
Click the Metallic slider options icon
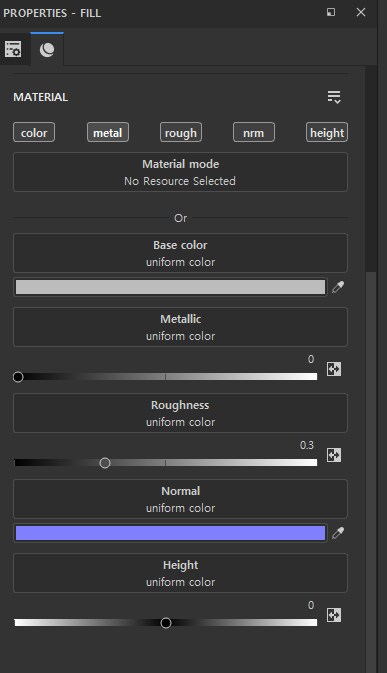click(x=334, y=369)
